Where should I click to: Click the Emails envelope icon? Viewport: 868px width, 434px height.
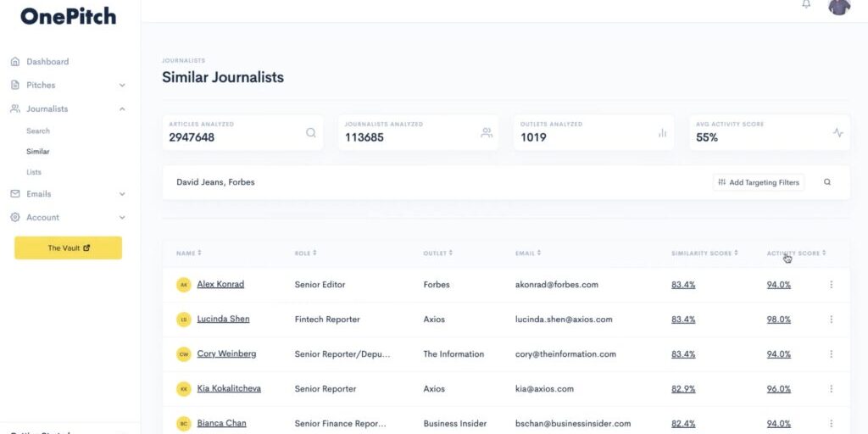coord(15,194)
